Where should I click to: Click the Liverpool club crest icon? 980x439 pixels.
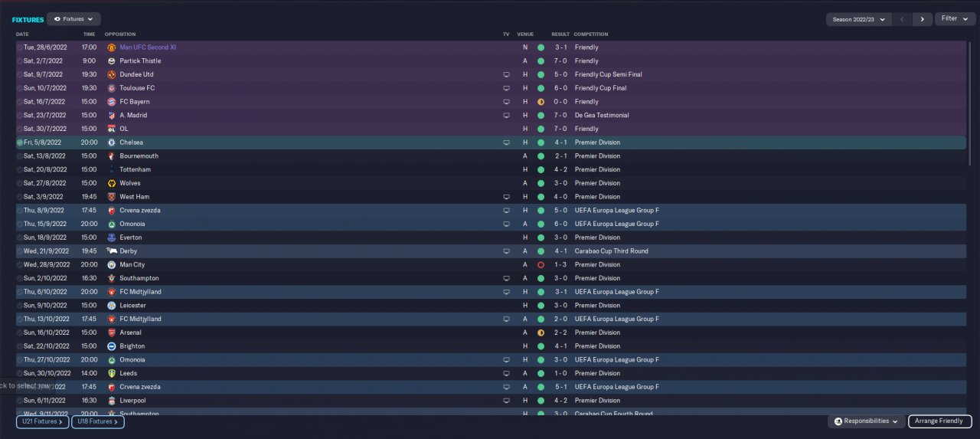coord(111,401)
